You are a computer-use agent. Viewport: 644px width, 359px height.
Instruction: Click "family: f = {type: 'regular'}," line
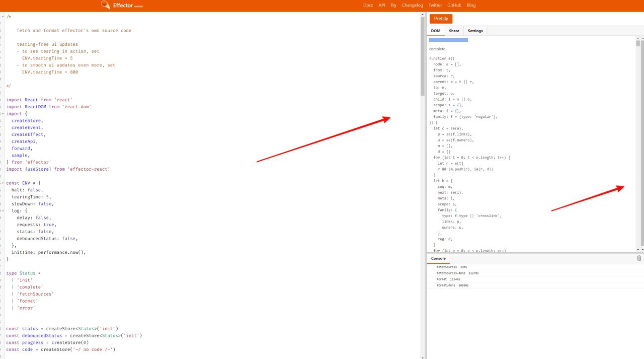[x=465, y=117]
